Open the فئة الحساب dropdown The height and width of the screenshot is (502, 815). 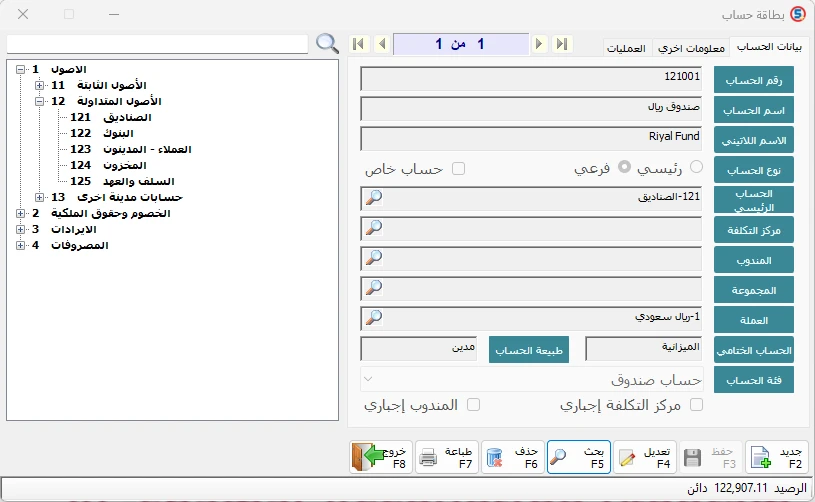531,379
